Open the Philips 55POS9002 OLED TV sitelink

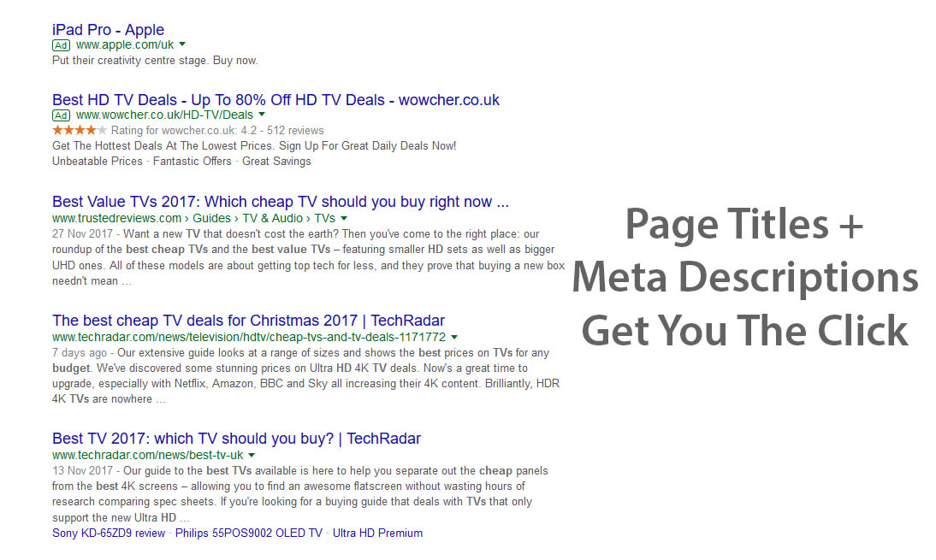249,533
